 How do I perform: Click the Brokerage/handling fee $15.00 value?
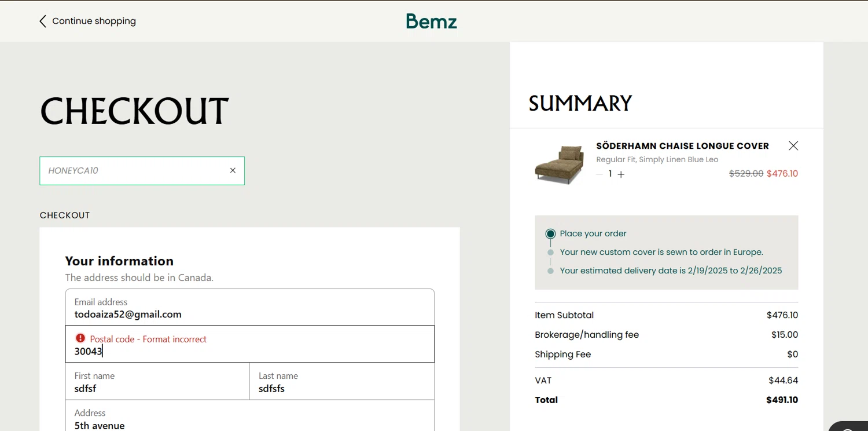point(785,335)
